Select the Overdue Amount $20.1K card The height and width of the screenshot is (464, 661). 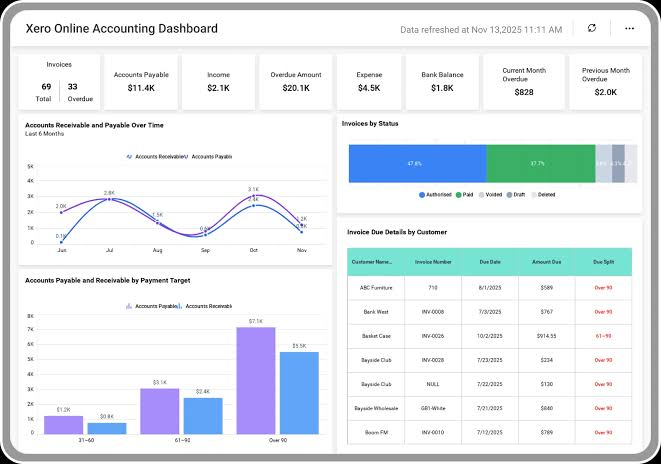(x=296, y=82)
